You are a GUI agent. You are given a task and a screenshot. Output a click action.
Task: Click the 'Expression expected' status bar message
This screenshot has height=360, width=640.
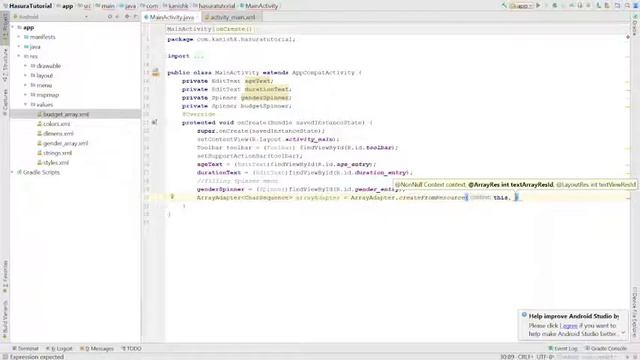point(36,357)
